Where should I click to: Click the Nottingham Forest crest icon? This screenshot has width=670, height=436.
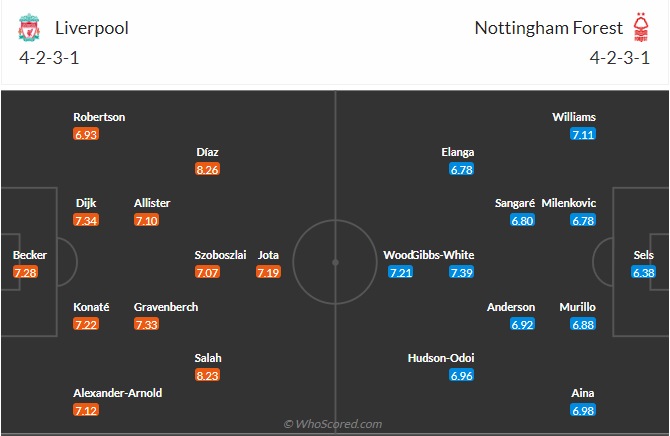click(641, 28)
